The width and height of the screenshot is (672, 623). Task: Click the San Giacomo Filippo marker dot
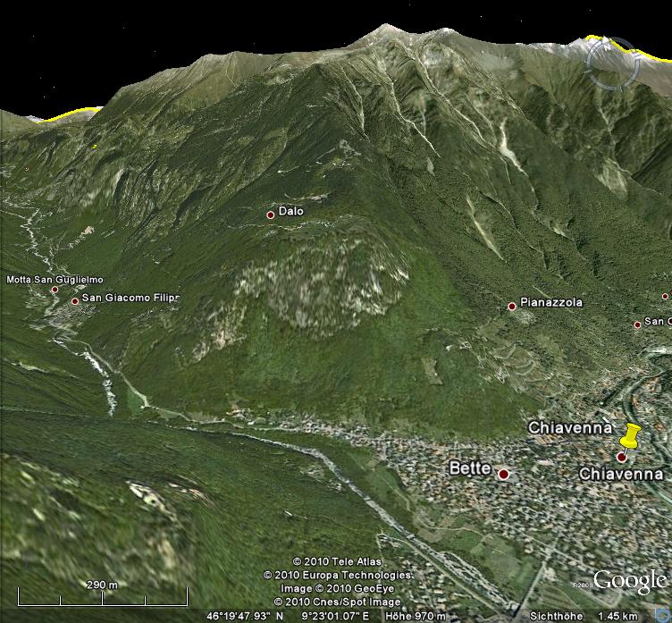tap(75, 301)
